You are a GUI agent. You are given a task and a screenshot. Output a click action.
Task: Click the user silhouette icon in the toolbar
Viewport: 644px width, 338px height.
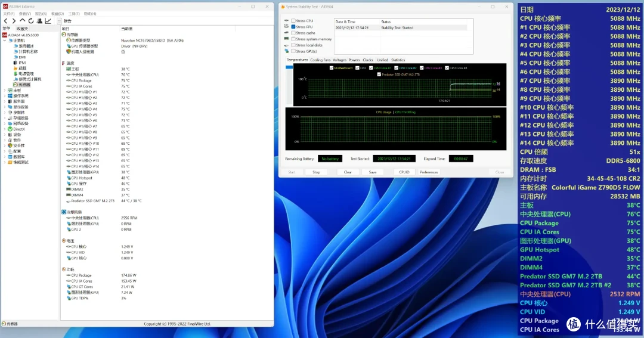tap(39, 20)
